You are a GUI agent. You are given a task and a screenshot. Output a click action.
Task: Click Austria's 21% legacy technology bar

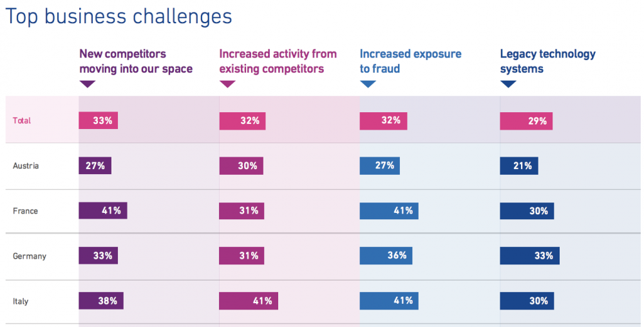click(518, 166)
